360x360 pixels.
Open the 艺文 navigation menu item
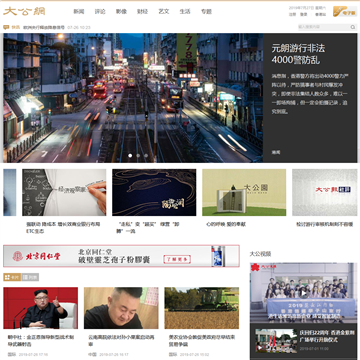pos(164,12)
